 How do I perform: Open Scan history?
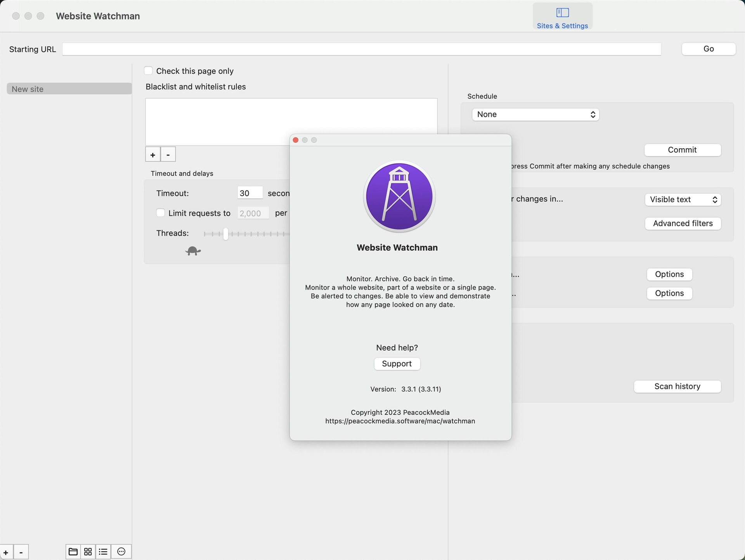pos(677,386)
